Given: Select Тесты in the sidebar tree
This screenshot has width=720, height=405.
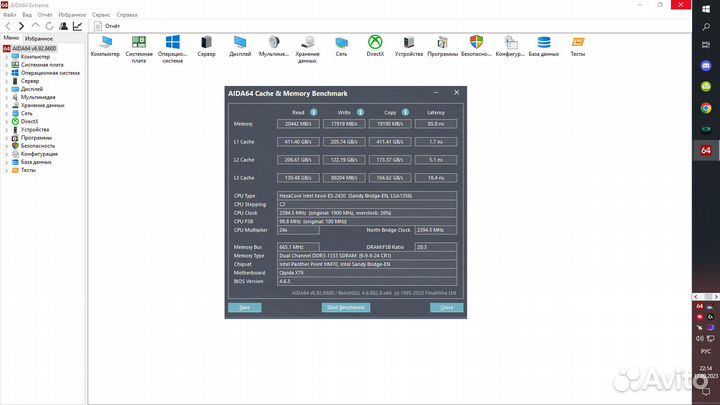Looking at the screenshot, I should [28, 170].
